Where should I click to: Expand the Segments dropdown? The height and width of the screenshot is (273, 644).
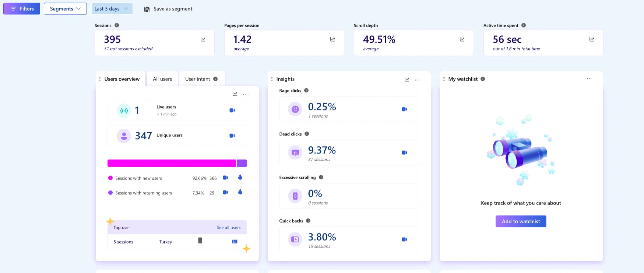click(x=65, y=9)
